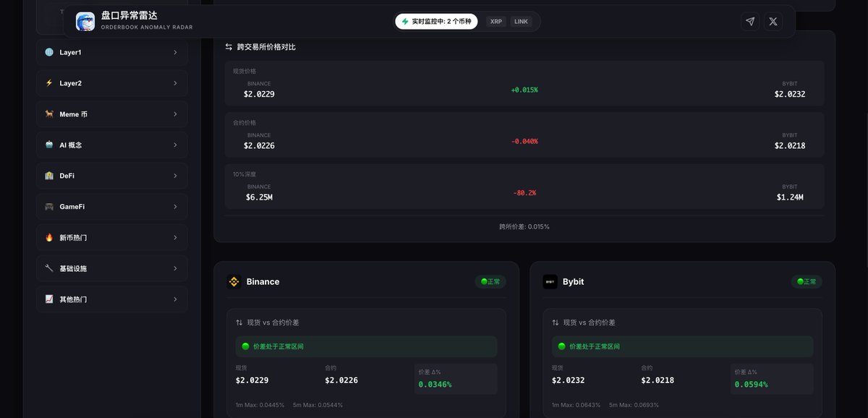This screenshot has height=418, width=868.
Task: Open the GameFi sidebar category
Action: click(112, 207)
